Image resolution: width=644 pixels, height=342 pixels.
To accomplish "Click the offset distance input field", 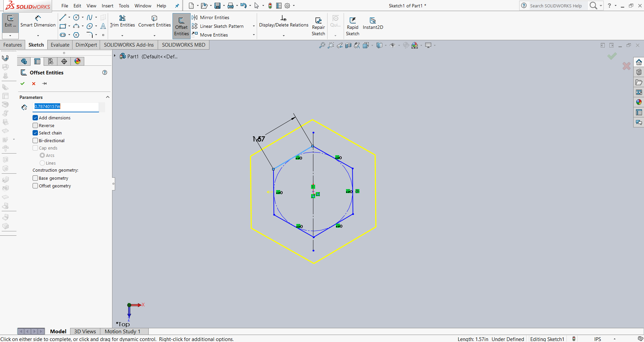I will pyautogui.click(x=66, y=107).
